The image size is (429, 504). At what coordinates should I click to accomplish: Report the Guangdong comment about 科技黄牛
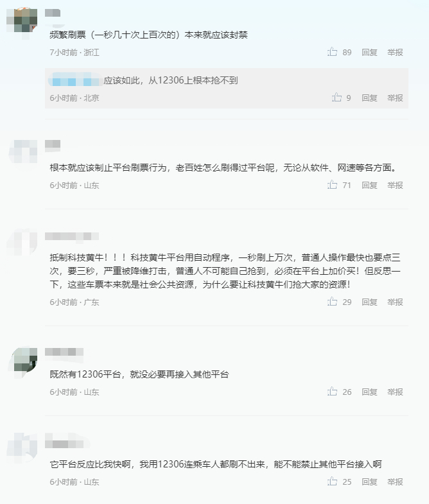click(395, 302)
